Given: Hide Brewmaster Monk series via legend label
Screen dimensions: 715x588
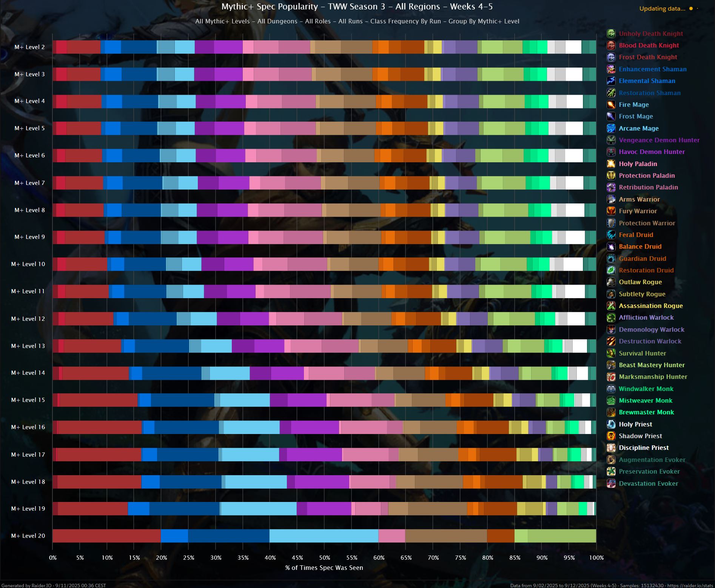Looking at the screenshot, I should [x=646, y=412].
